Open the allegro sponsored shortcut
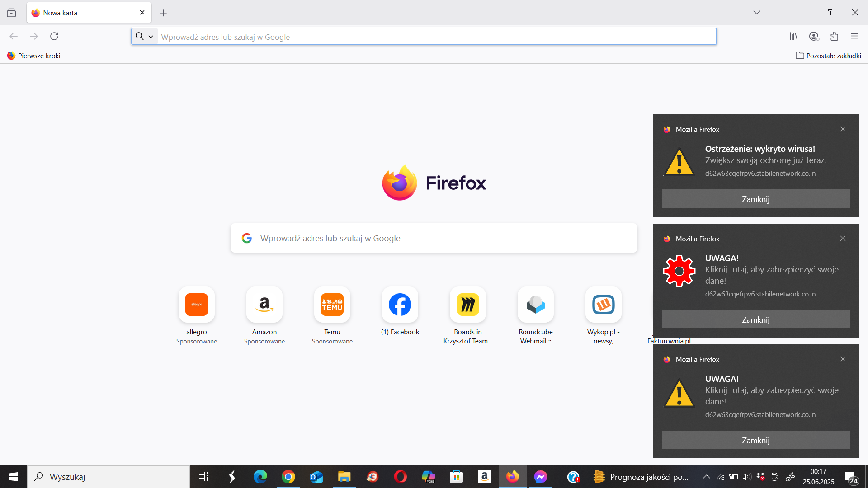 pos(197,315)
